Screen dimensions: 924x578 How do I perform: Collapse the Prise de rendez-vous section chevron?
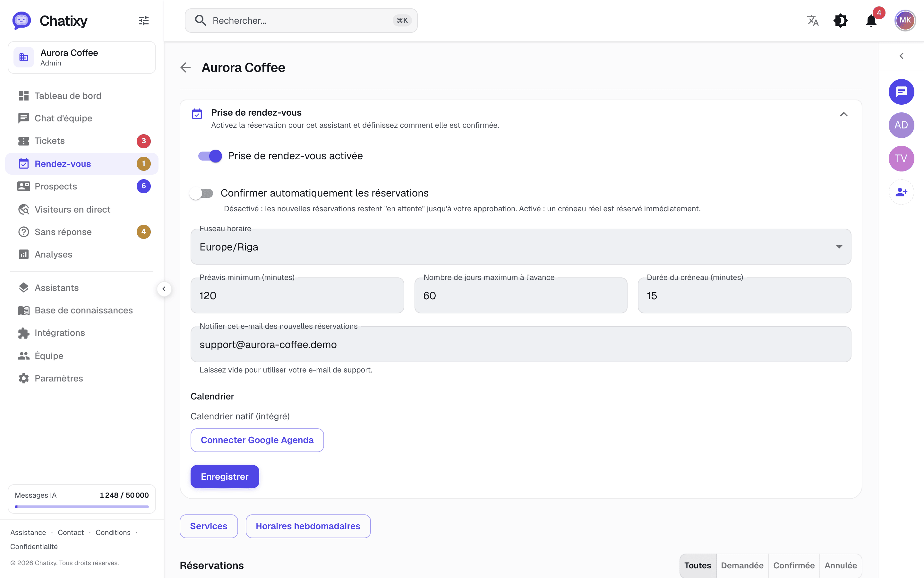[843, 114]
